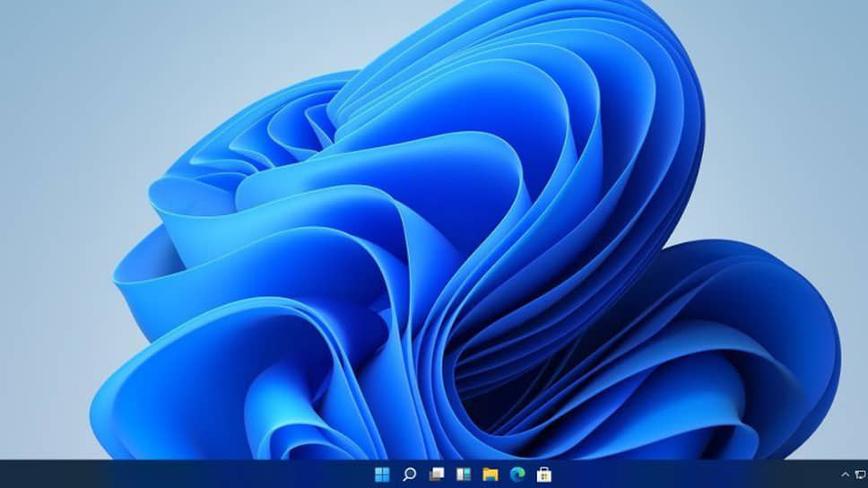The image size is (868, 488).
Task: Open taskbar Search magnifier
Action: click(x=409, y=474)
